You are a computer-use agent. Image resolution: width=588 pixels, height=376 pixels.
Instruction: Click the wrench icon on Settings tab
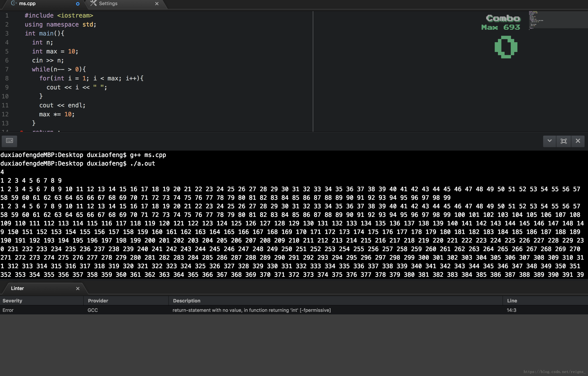(x=93, y=3)
